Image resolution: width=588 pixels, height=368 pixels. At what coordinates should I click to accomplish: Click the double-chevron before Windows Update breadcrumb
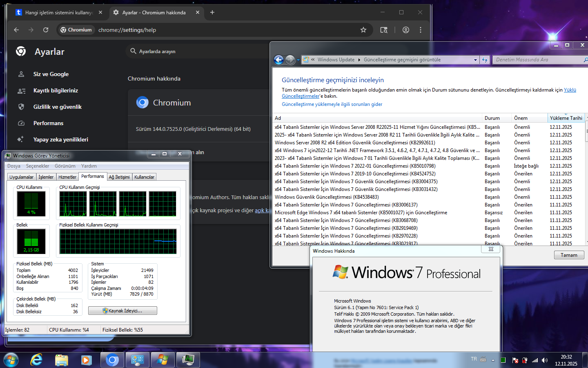313,60
